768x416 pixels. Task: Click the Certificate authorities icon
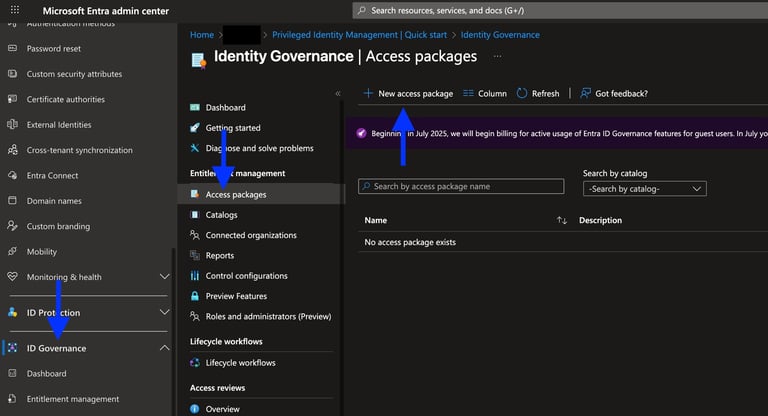tap(13, 99)
